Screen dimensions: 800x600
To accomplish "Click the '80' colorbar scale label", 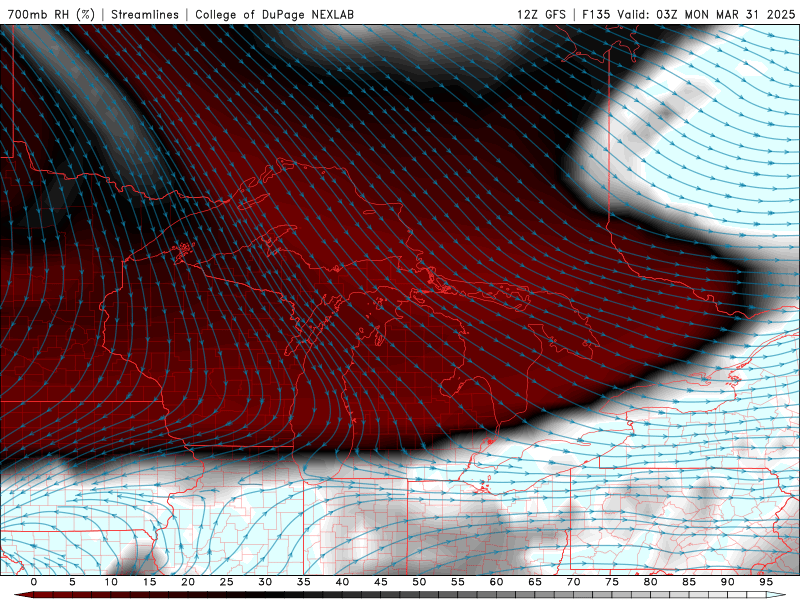I will tap(650, 582).
